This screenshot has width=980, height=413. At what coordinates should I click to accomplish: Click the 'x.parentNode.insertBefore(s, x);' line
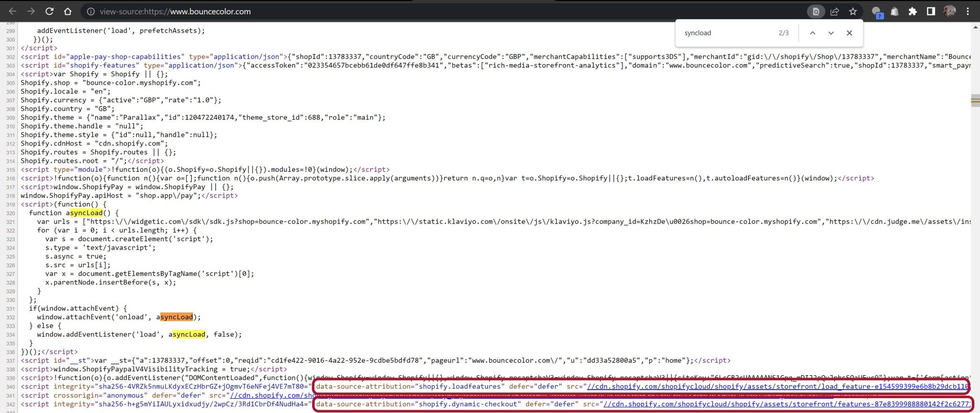[111, 282]
